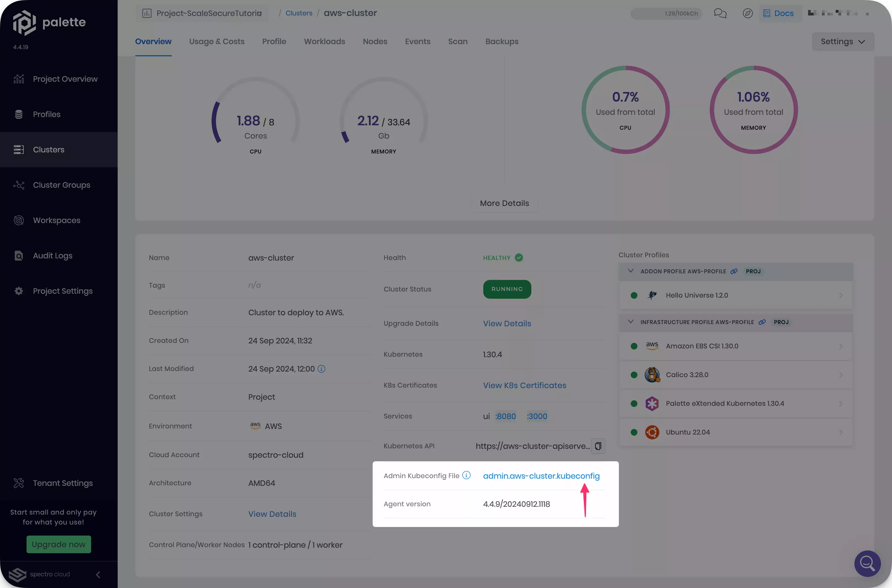Image resolution: width=892 pixels, height=588 pixels.
Task: Select the Cluster Groups sidebar icon
Action: (19, 184)
